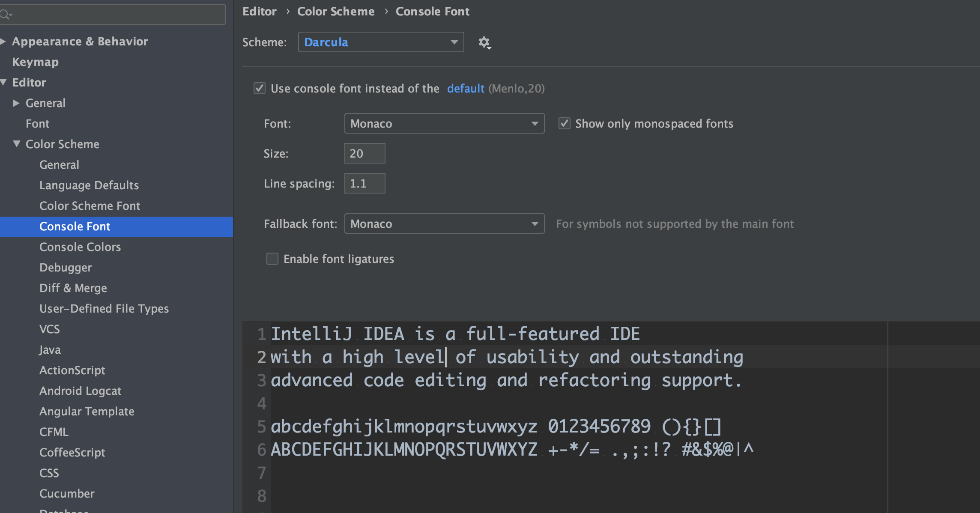Click the Line spacing input field

coord(365,183)
